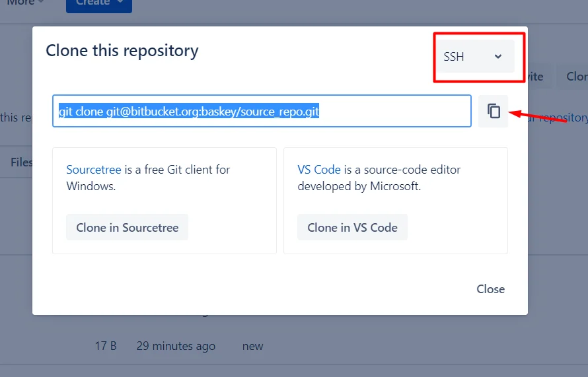Viewport: 588px width, 377px height.
Task: Close the Clone this repository dialog
Action: tap(490, 289)
